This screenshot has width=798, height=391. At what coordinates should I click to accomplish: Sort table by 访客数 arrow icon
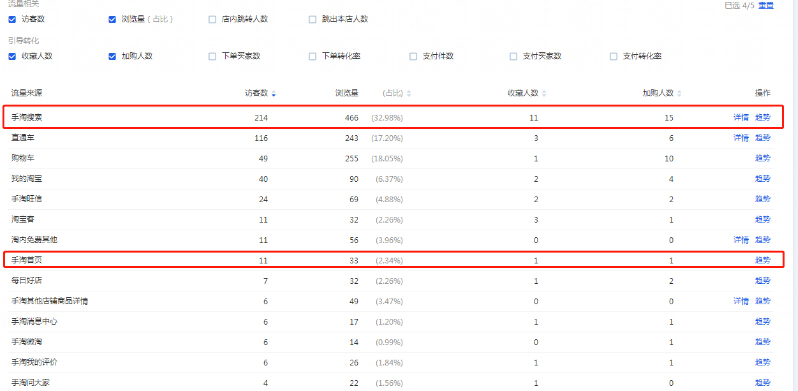[274, 94]
